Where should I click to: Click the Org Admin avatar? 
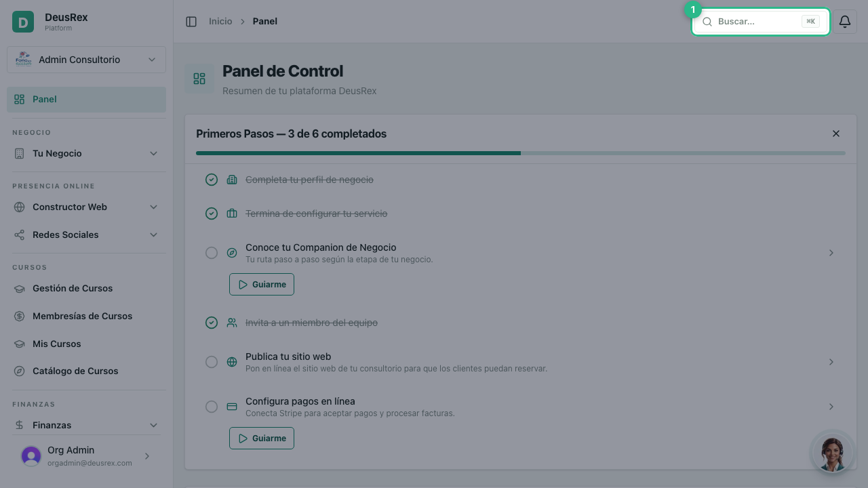(x=31, y=456)
